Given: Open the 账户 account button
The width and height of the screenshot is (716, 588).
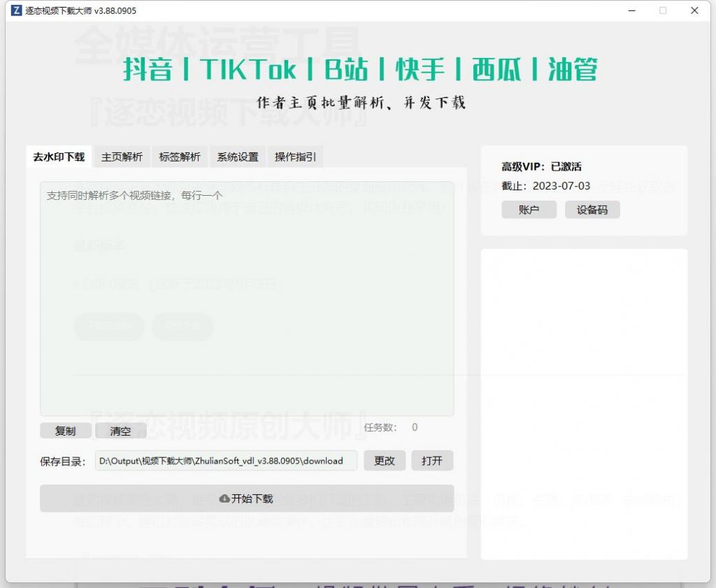Looking at the screenshot, I should 529,210.
